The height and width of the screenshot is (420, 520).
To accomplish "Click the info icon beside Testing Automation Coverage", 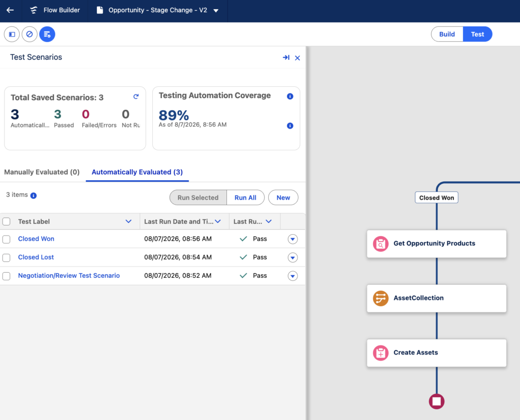I will point(290,96).
